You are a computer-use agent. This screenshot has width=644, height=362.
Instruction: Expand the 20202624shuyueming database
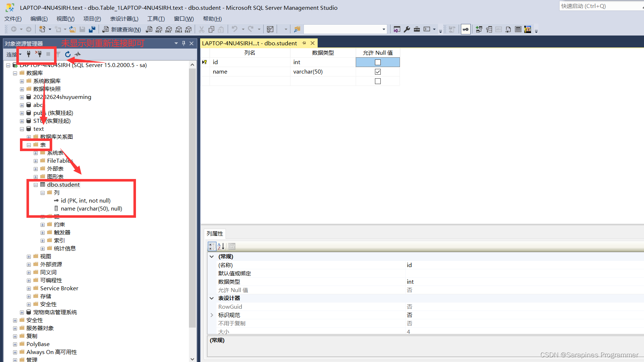click(22, 97)
